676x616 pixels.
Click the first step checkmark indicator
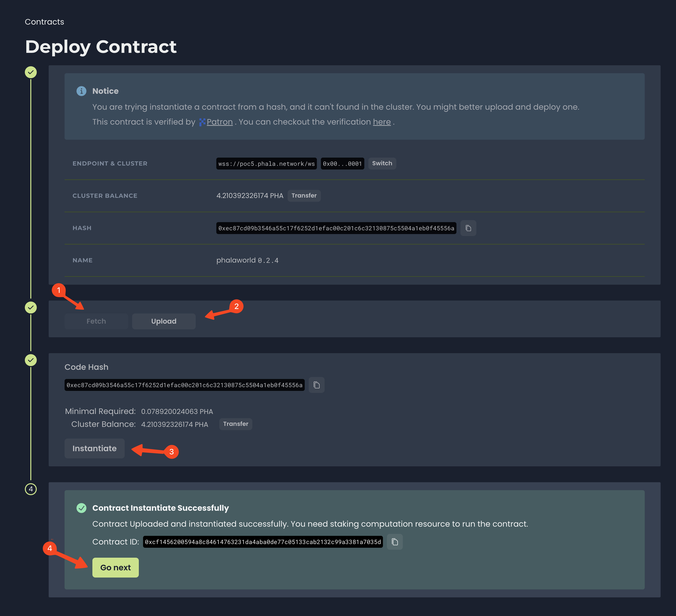point(31,72)
